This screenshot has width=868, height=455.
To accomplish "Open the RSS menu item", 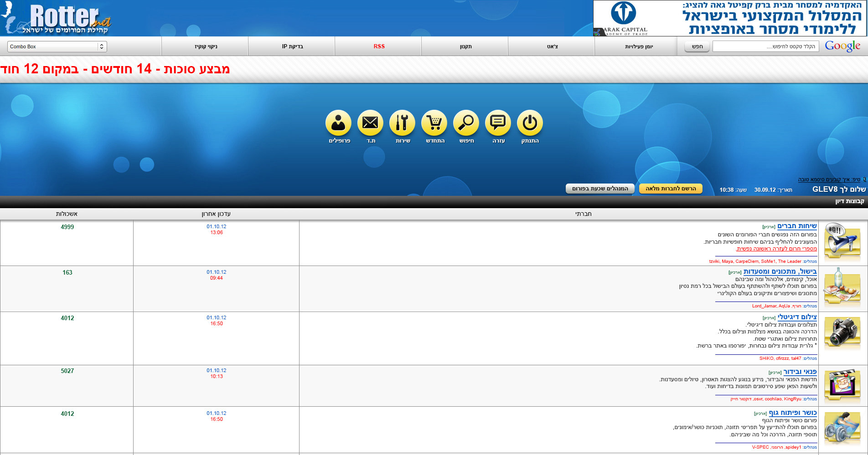I will (379, 46).
